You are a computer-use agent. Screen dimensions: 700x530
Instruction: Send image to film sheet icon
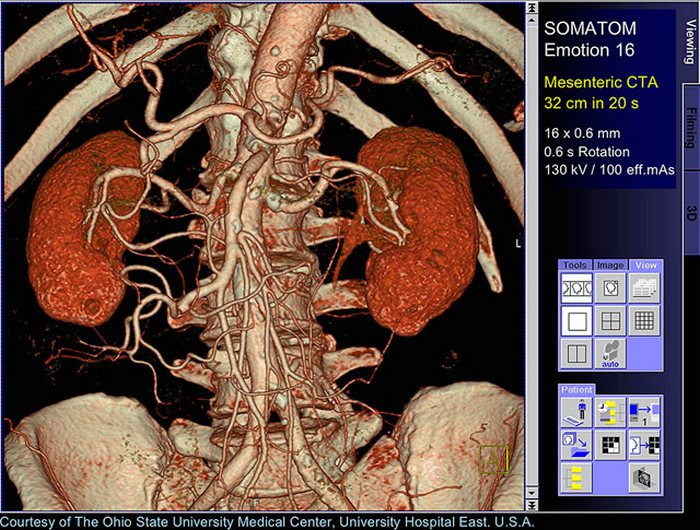click(x=644, y=445)
